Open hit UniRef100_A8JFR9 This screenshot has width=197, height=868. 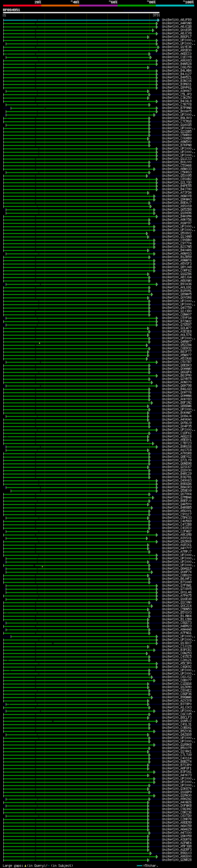[176, 20]
